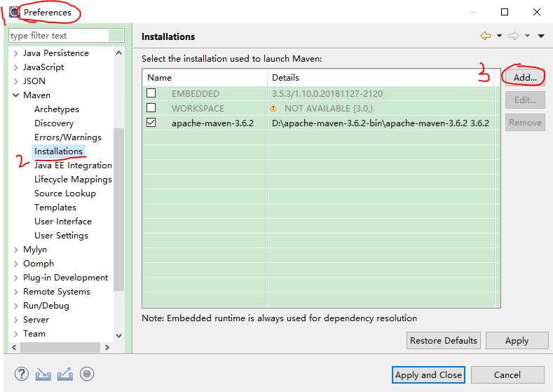553x392 pixels.
Task: Click Restore Defaults button
Action: pos(444,341)
